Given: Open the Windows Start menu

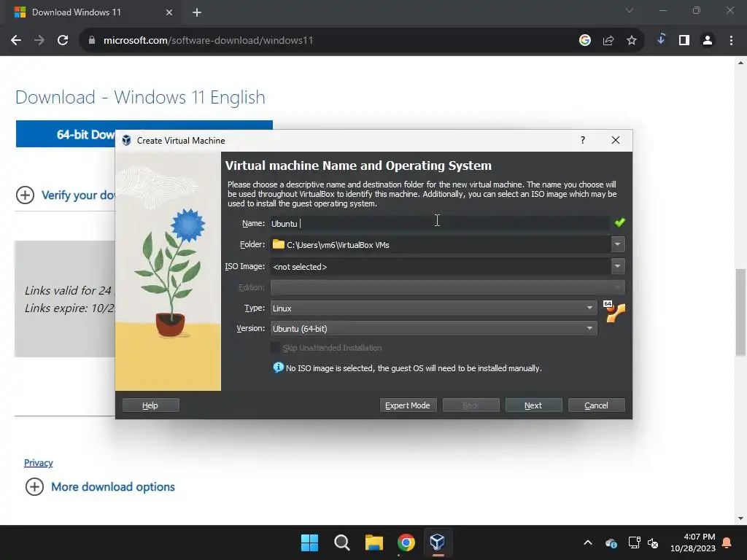Looking at the screenshot, I should [309, 542].
